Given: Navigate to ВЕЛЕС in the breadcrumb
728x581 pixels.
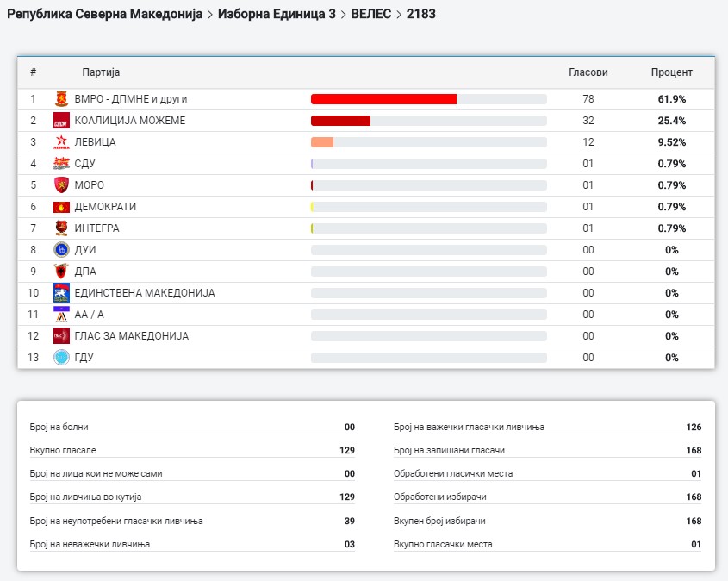Looking at the screenshot, I should pos(370,15).
